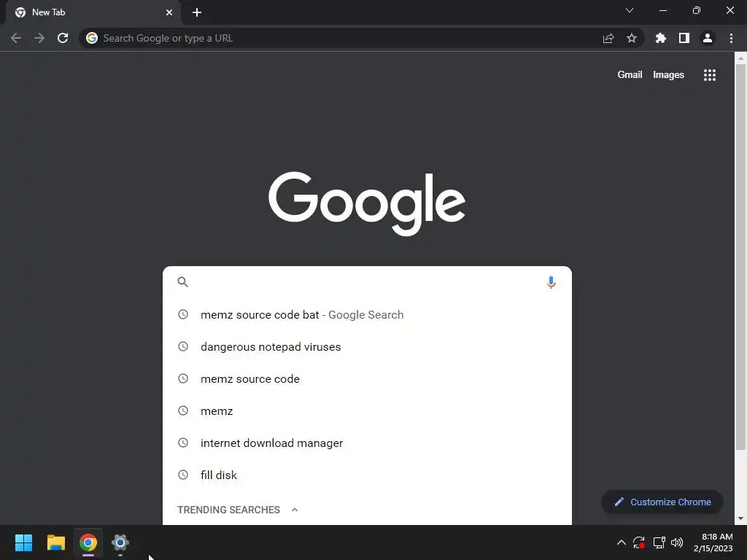The height and width of the screenshot is (560, 747).
Task: Toggle the Chrome side panel
Action: coord(684,38)
